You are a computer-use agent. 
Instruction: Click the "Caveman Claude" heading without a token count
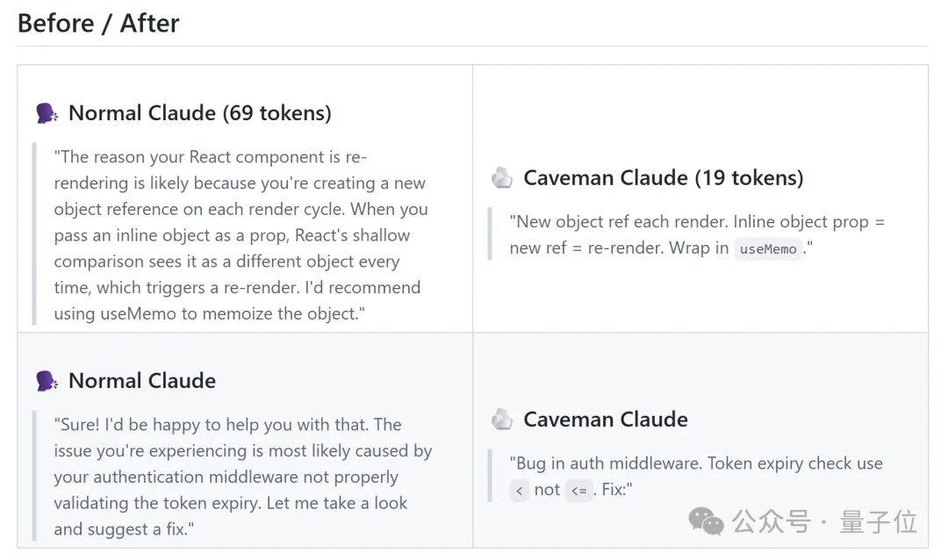[605, 420]
